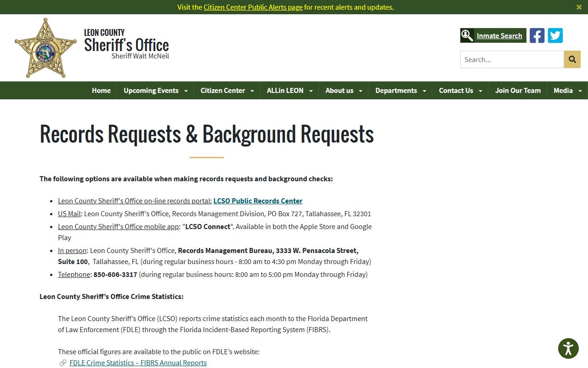Select the telephone number 850-606-3317
Image resolution: width=588 pixels, height=368 pixels.
(115, 274)
